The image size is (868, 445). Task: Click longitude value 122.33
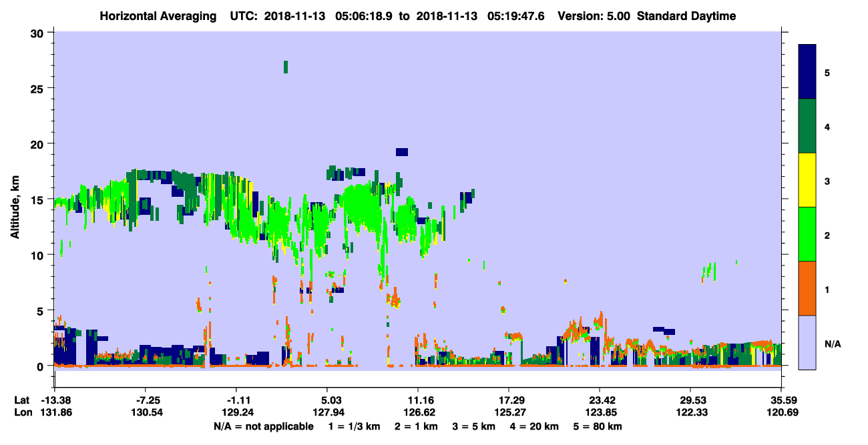pyautogui.click(x=690, y=413)
